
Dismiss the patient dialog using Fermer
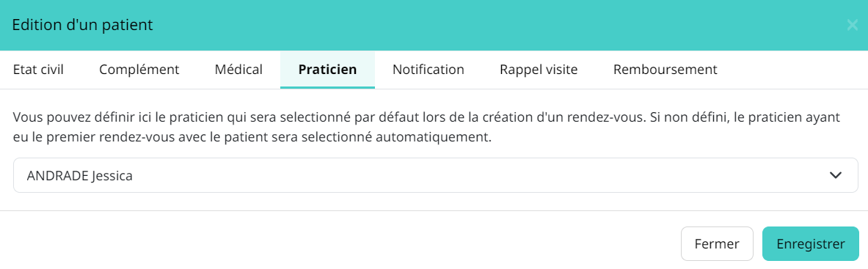pos(717,243)
